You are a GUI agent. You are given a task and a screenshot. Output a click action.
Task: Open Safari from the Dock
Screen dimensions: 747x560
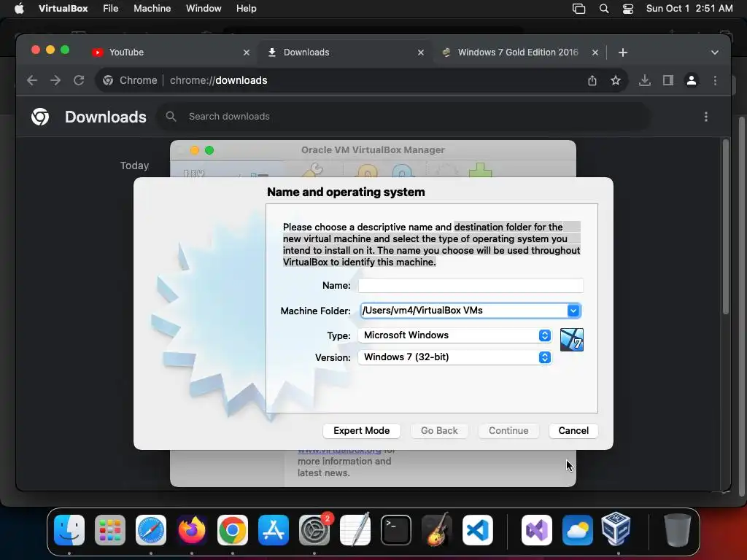(151, 530)
